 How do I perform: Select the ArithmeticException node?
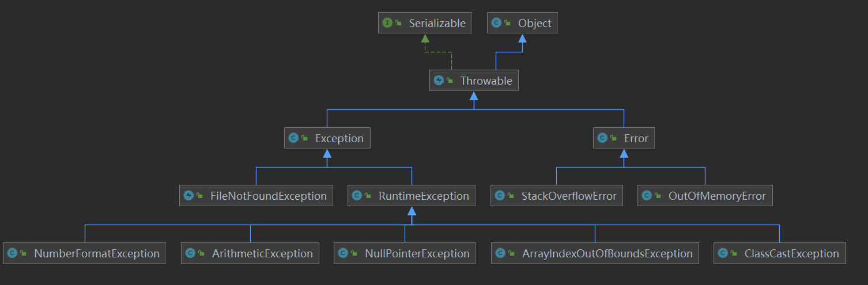click(262, 253)
